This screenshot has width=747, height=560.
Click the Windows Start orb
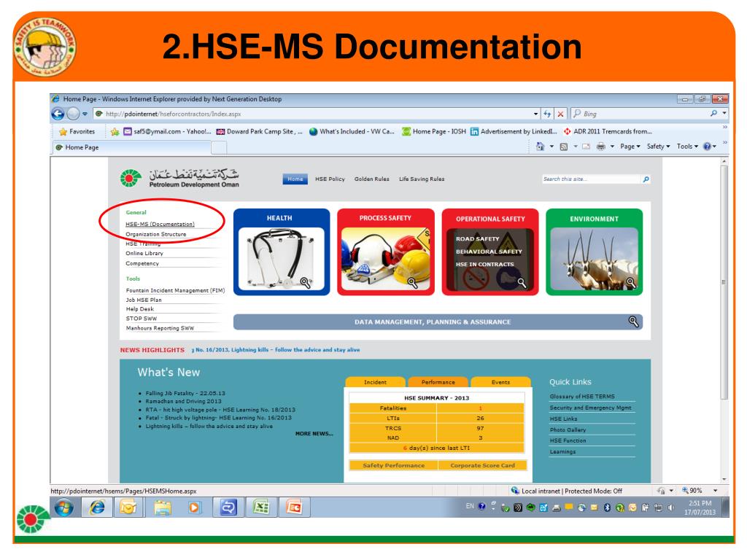64,508
